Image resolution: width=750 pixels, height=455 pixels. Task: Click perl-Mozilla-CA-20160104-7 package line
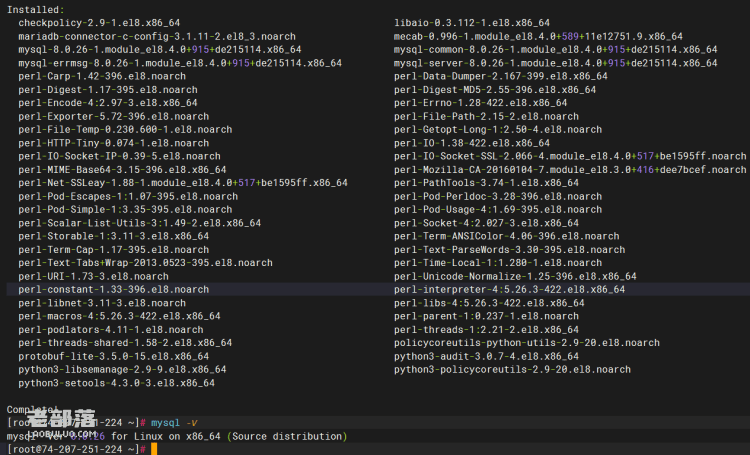pyautogui.click(x=570, y=169)
